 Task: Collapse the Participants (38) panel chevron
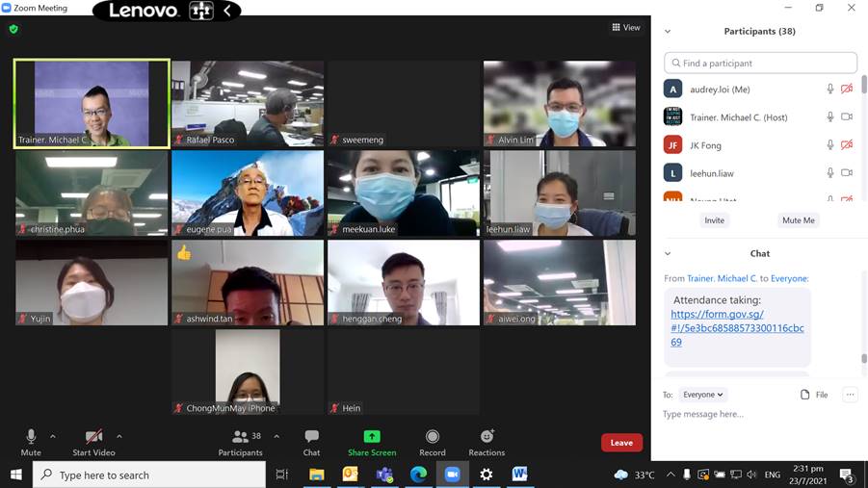coord(668,32)
